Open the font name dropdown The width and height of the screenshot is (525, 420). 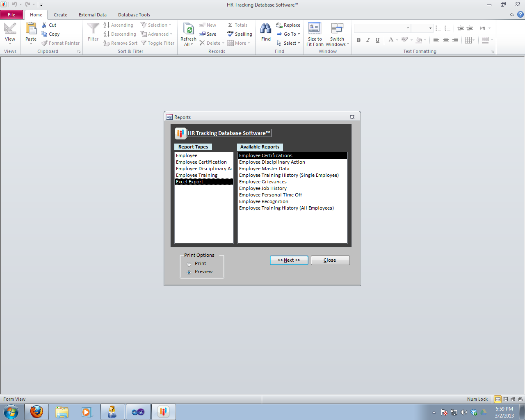point(408,28)
